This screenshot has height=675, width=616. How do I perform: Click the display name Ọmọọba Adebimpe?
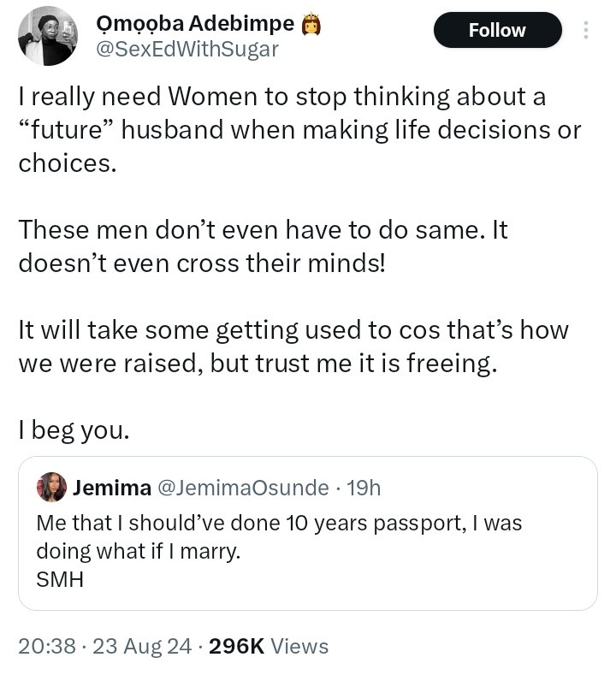pos(195,25)
